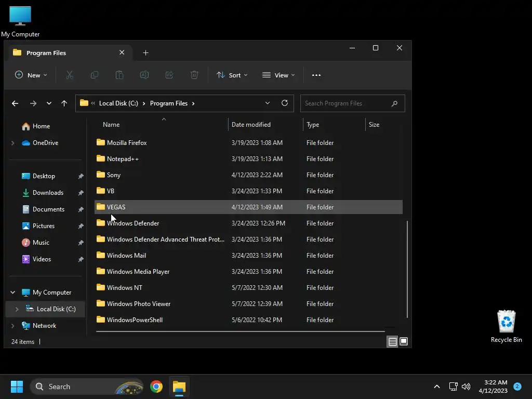
Task: Expand Local Disk (C:) tree node
Action: click(x=17, y=309)
